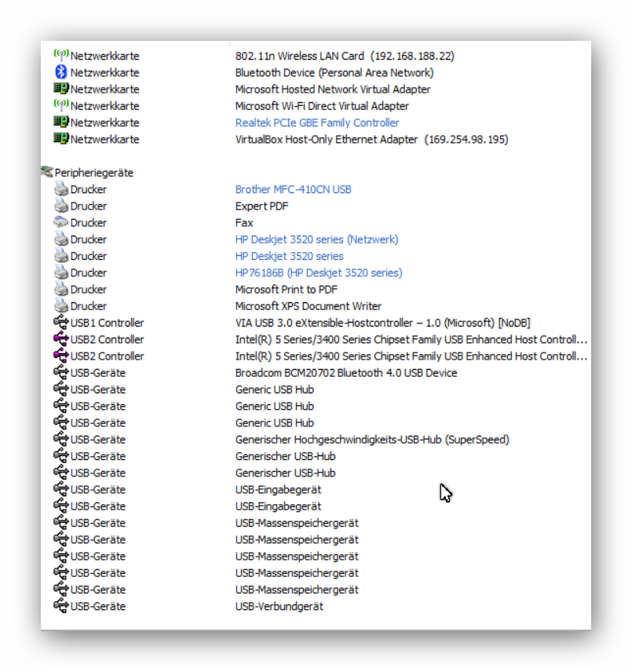
Task: Click the Bluetooth icon beside Bluetooth Device row
Action: click(60, 71)
